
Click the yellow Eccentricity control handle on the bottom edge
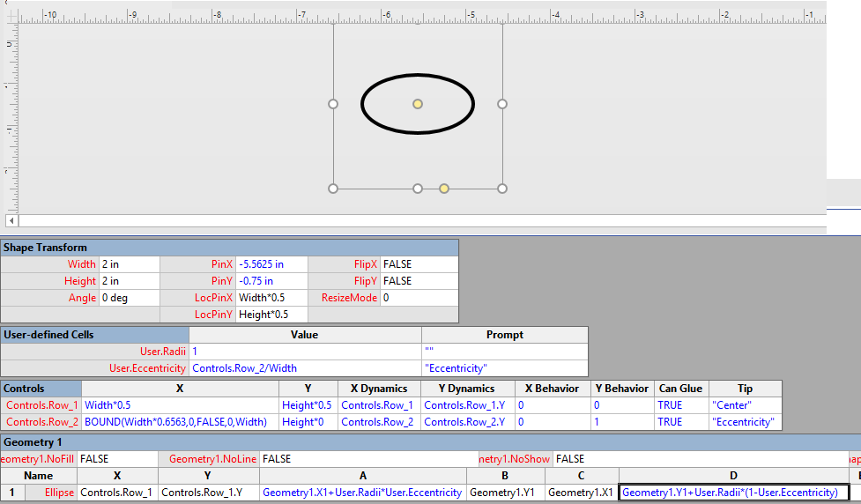click(x=444, y=189)
